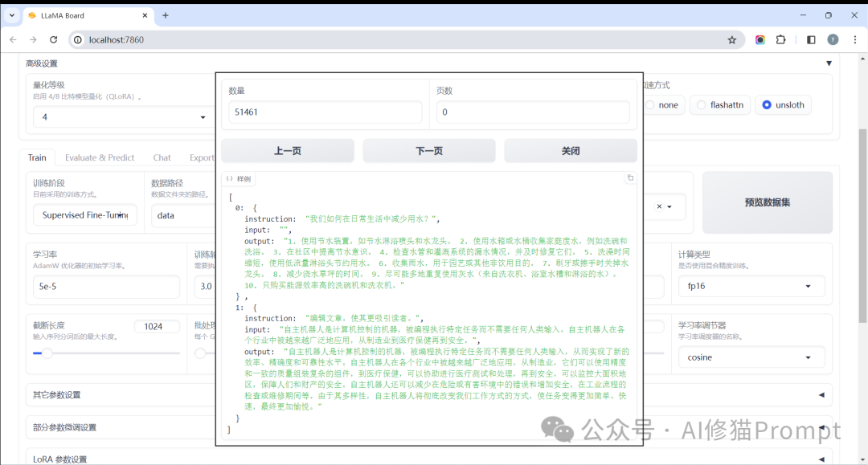Switch to the Evaluate & Predict tab
Image resolution: width=868 pixels, height=465 pixels.
[x=100, y=157]
